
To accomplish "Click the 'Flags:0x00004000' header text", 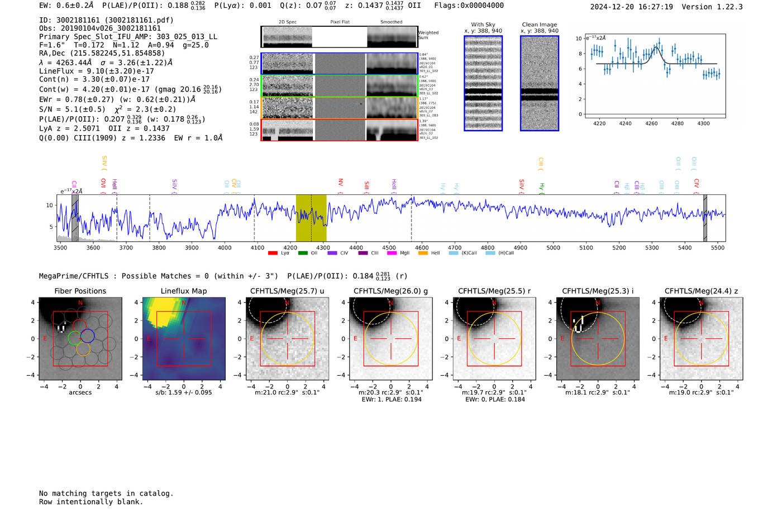I will pos(469,6).
